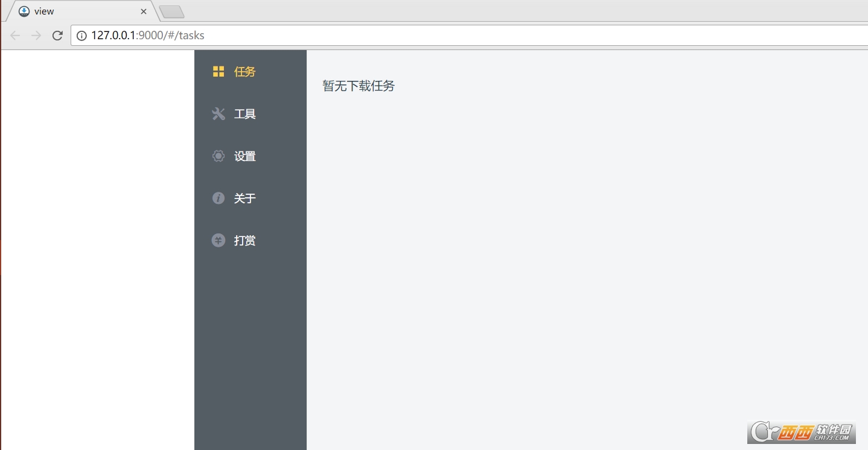Viewport: 868px width, 450px height.
Task: Open the donation page via 打赏 text
Action: [245, 240]
